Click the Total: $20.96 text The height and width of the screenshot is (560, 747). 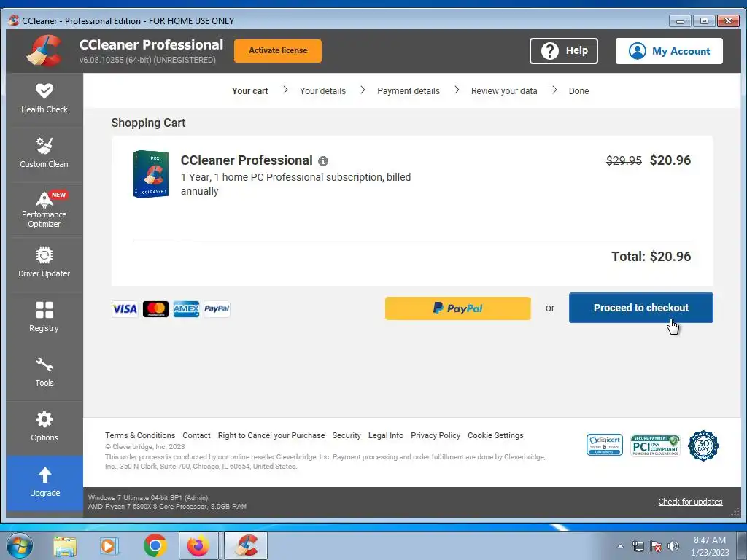(x=651, y=257)
